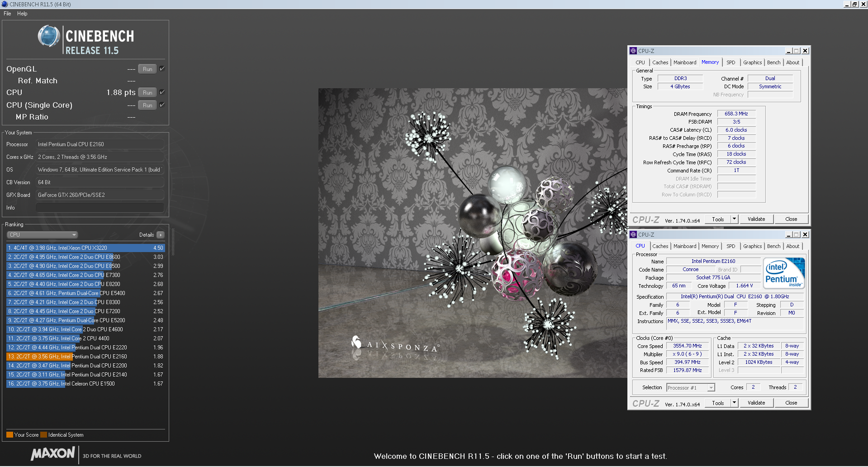868x467 pixels.
Task: Switch to About tab in upper CPU-Z window
Action: [x=793, y=62]
